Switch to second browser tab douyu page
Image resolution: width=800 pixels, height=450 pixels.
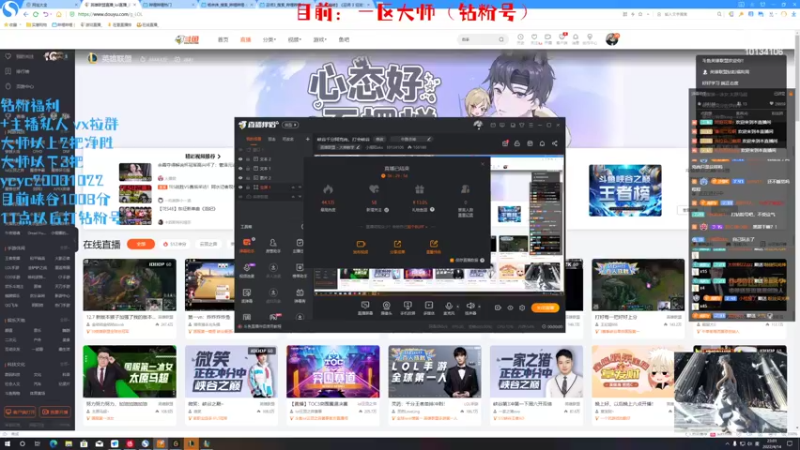tap(109, 5)
